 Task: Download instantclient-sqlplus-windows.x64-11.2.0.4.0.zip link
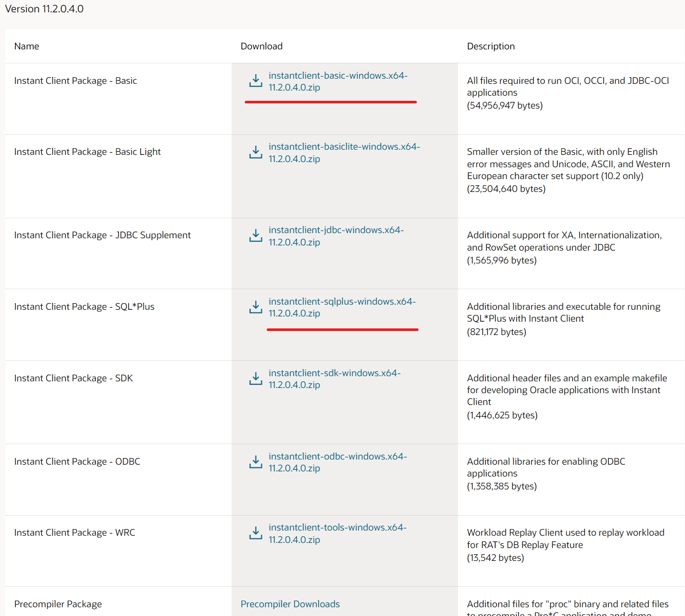(342, 307)
